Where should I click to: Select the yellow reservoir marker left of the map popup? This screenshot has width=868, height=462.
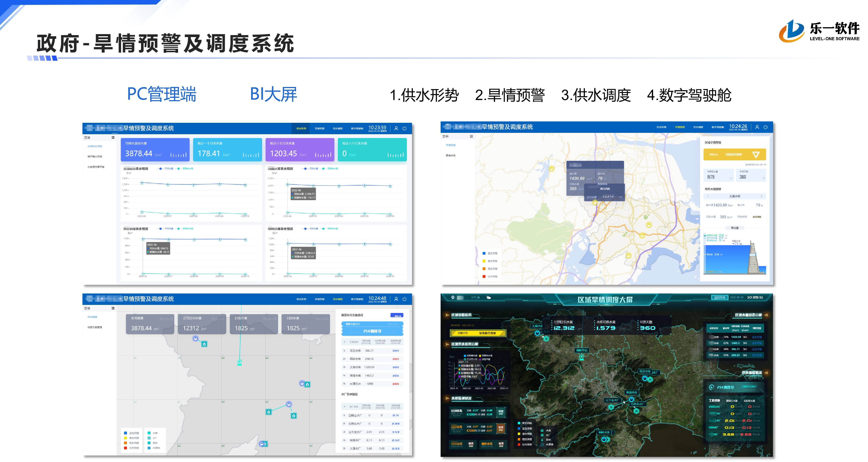[x=552, y=168]
